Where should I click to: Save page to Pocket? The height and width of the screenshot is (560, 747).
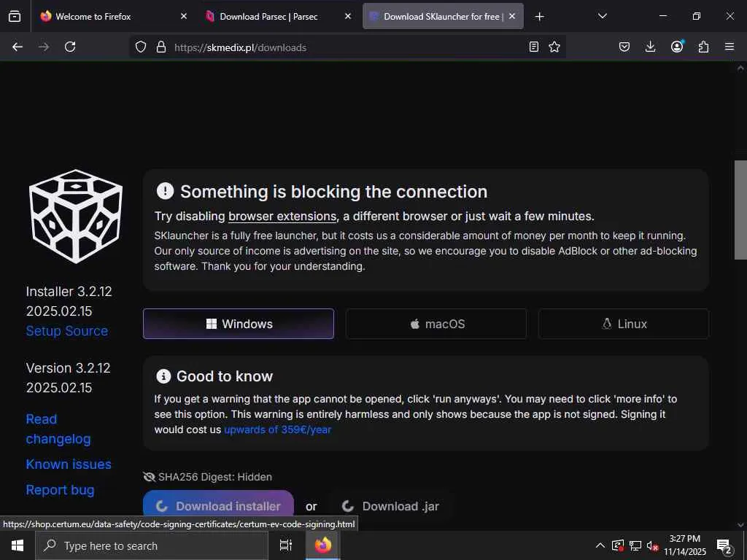pos(624,47)
